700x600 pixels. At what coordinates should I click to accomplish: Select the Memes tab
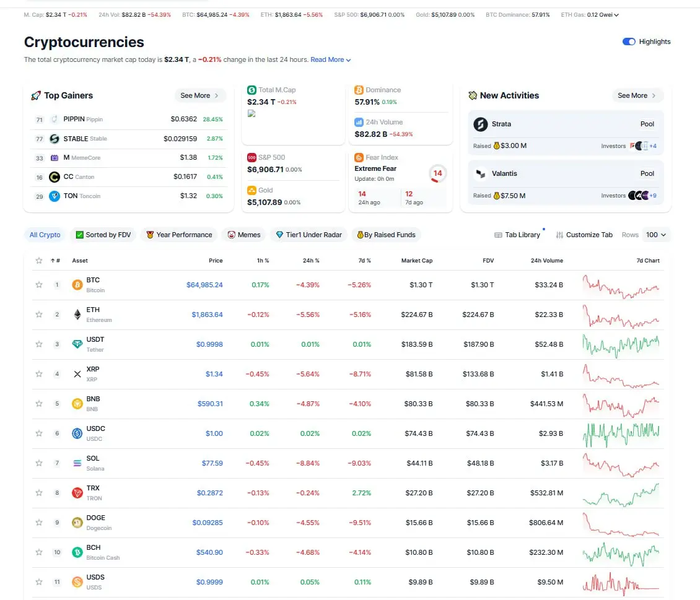click(x=243, y=235)
